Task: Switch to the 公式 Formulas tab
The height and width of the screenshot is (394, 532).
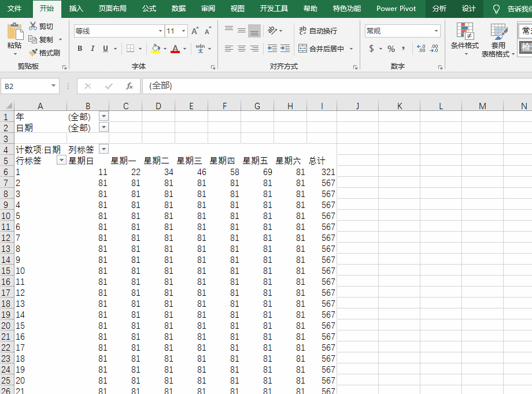Action: 149,9
